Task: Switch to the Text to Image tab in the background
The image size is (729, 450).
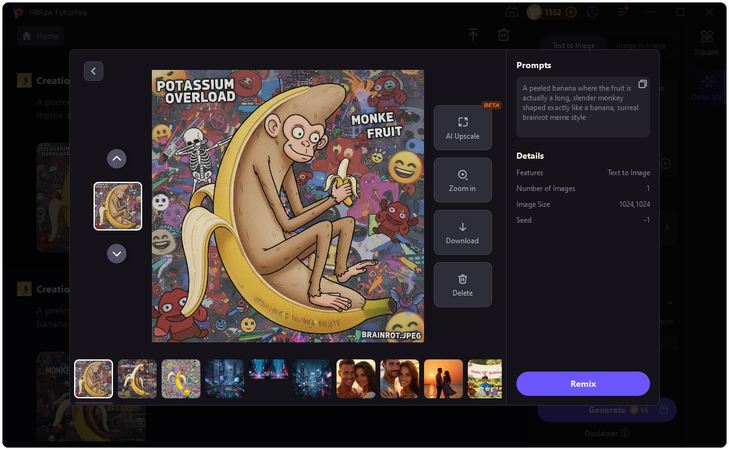Action: pyautogui.click(x=574, y=45)
